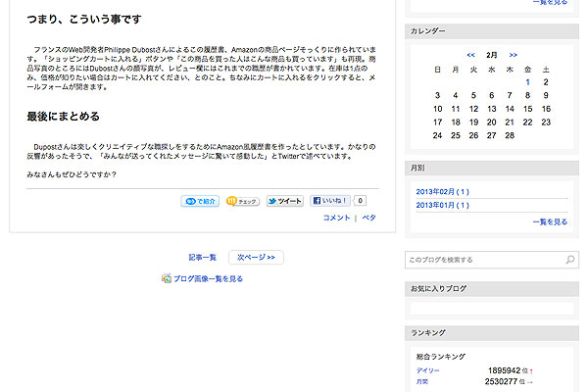588x392 pixels.
Task: Click the heading つまり、こういう事です
Action: click(x=84, y=20)
